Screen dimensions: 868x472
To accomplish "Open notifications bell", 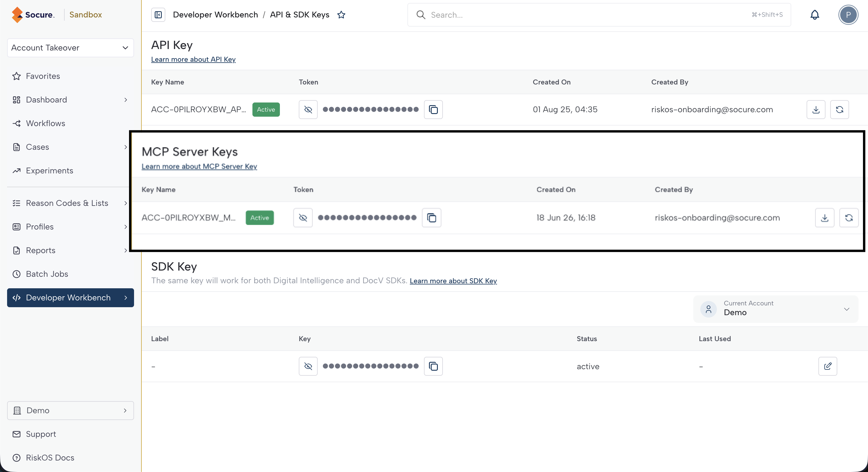I will click(x=815, y=14).
